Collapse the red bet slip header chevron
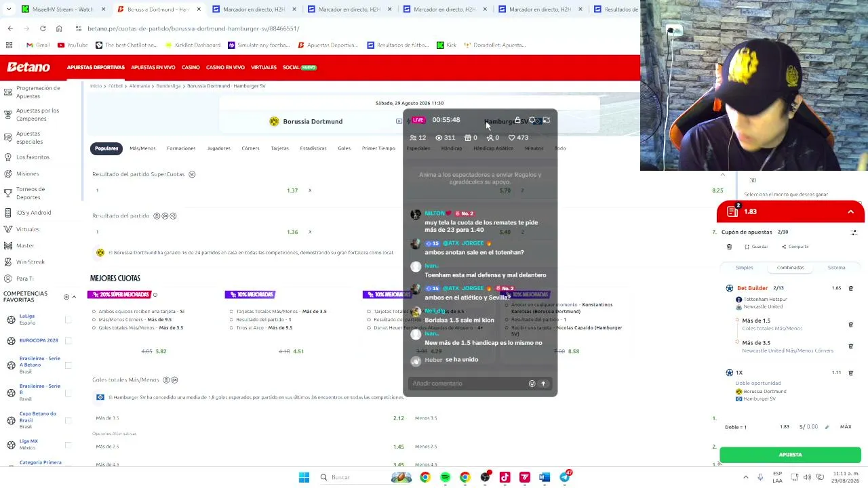868x488 pixels. (x=850, y=211)
